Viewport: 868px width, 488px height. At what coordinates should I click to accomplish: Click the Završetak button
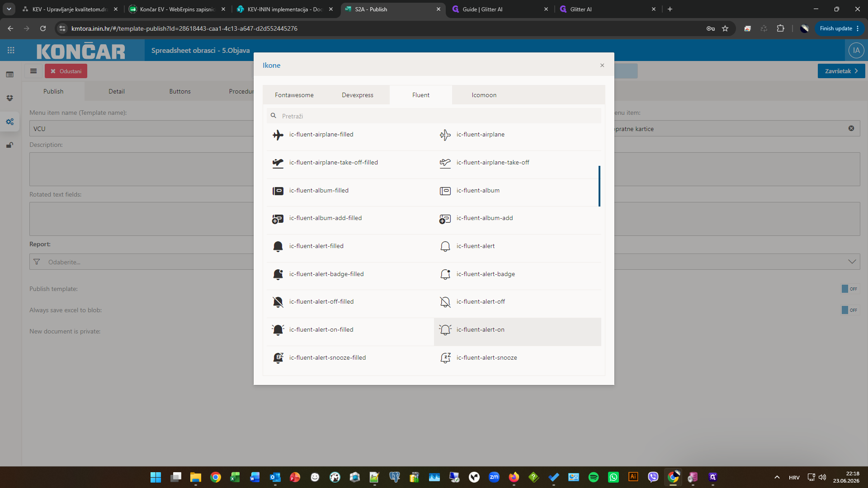tap(841, 71)
